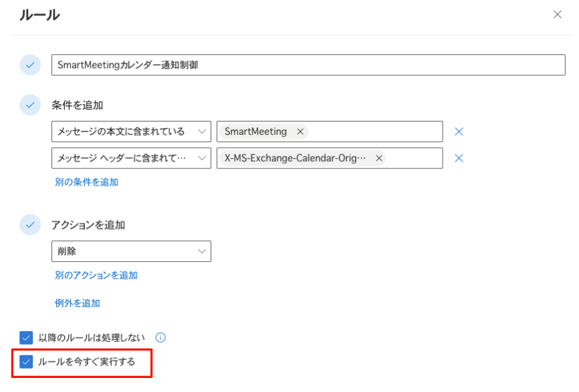Click the 例外を追加 link
This screenshot has height=392, width=579.
coord(77,303)
